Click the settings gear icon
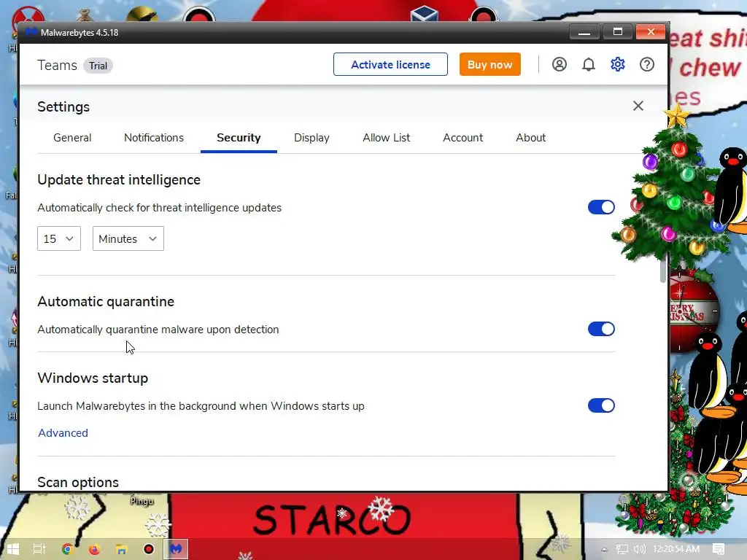The width and height of the screenshot is (747, 560). (617, 64)
